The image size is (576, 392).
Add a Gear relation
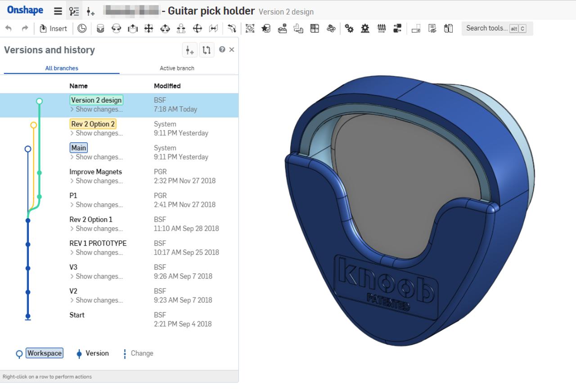click(349, 28)
